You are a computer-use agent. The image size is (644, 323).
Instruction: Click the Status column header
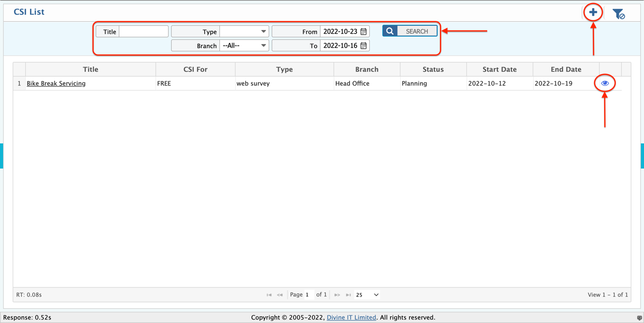coord(433,69)
